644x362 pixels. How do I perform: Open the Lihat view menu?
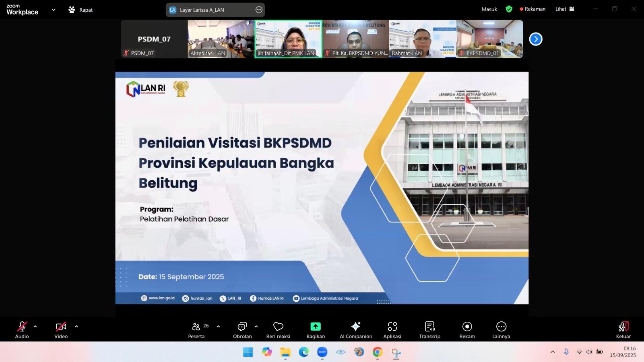[564, 9]
